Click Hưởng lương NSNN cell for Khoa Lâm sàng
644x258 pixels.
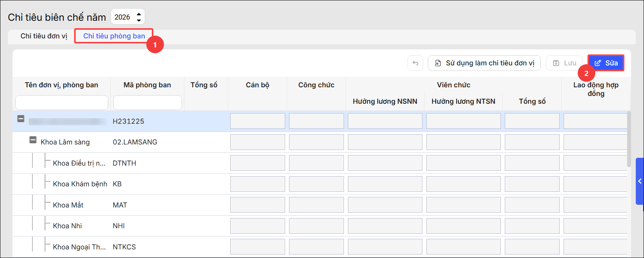pos(385,142)
